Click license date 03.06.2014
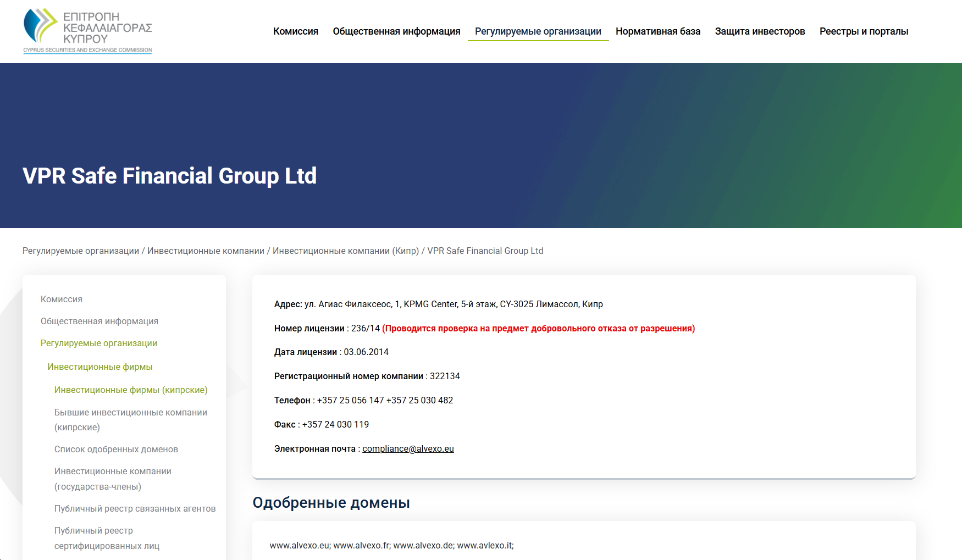The height and width of the screenshot is (560, 962). click(366, 352)
